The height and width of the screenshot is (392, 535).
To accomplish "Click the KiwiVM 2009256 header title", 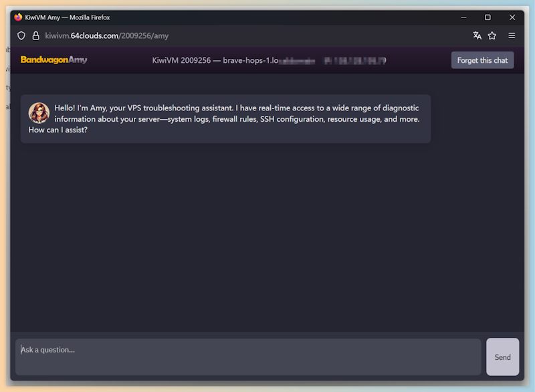I will 181,61.
